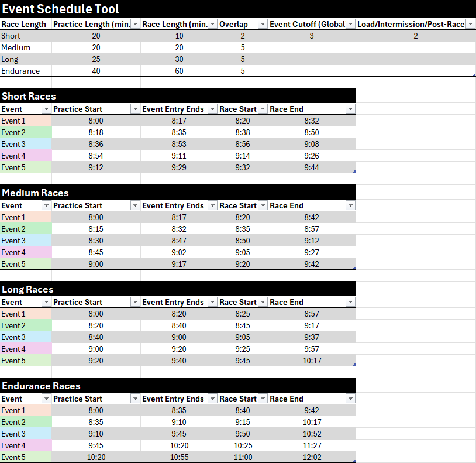Open Race End filter in Short Races table
Viewport: 476px width, 463px height.
tap(350, 109)
